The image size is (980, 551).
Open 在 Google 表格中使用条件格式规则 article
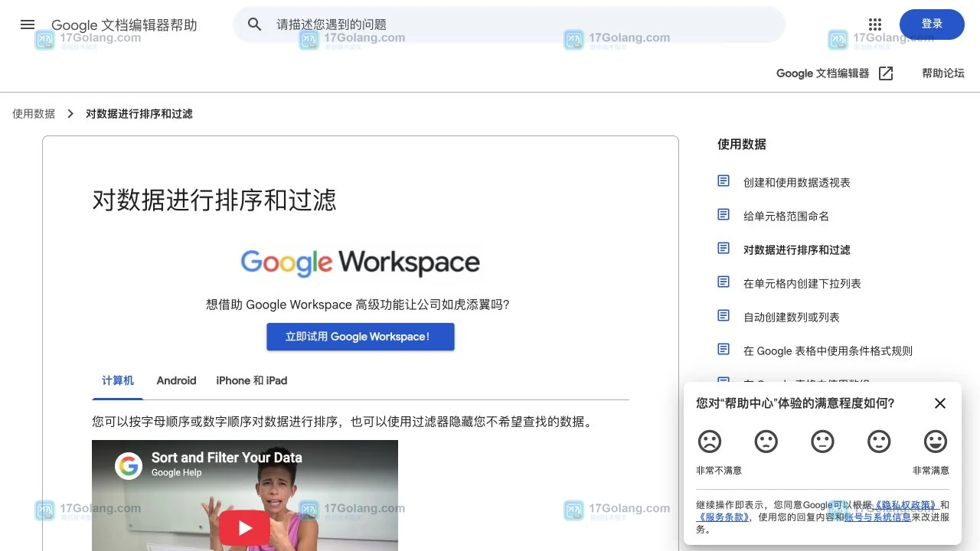tap(828, 350)
